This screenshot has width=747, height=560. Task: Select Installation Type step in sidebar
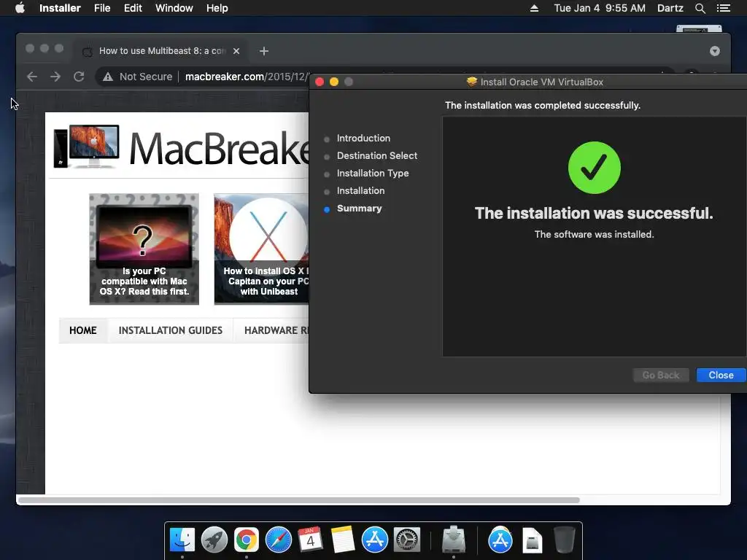[x=373, y=174]
